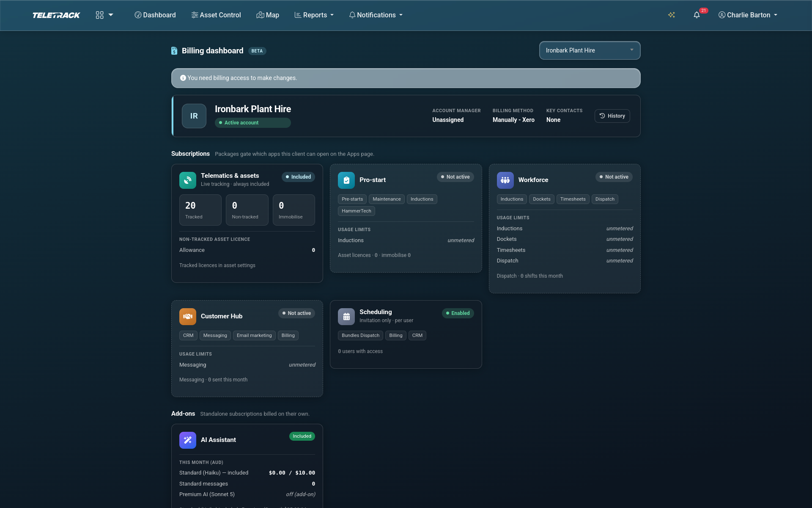Viewport: 812px width, 508px height.
Task: Click the user profile avatar icon
Action: (722, 15)
